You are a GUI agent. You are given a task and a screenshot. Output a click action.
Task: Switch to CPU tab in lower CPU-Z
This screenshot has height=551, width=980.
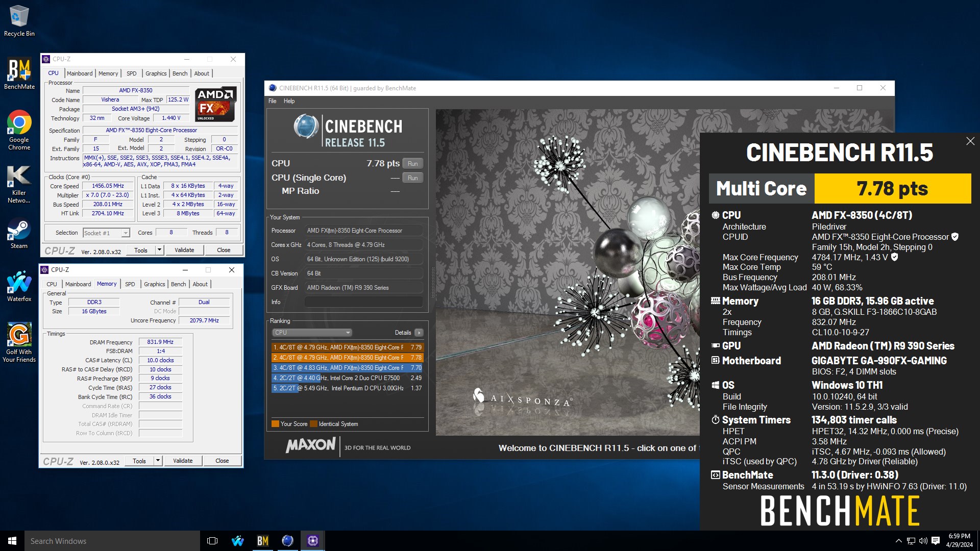[52, 284]
